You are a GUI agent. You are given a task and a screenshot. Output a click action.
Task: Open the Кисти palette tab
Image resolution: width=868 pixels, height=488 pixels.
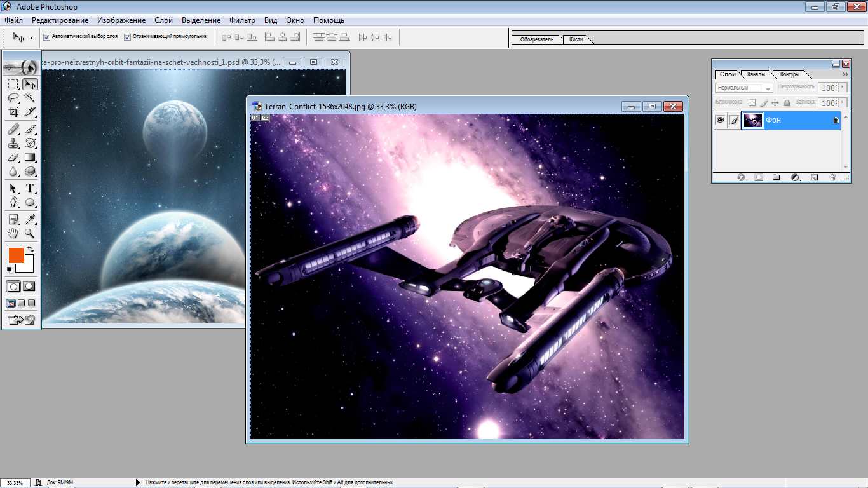[x=576, y=39]
